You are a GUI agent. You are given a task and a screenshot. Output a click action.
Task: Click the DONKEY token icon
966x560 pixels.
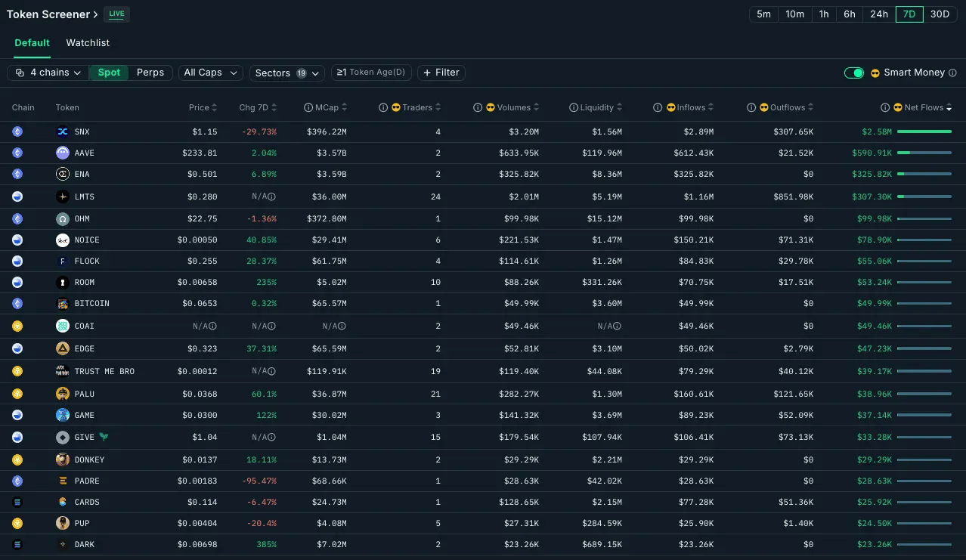click(x=63, y=459)
